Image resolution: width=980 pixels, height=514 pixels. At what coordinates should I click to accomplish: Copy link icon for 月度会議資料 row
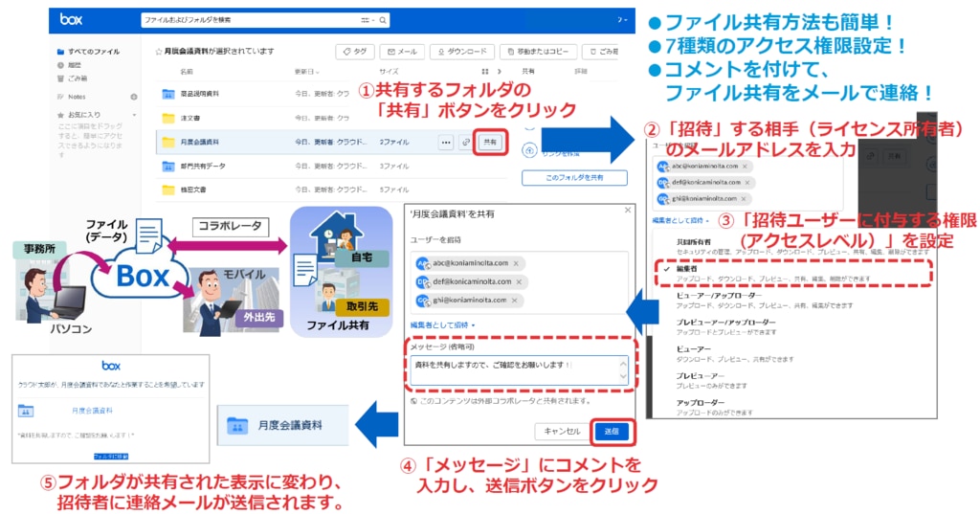pos(466,143)
